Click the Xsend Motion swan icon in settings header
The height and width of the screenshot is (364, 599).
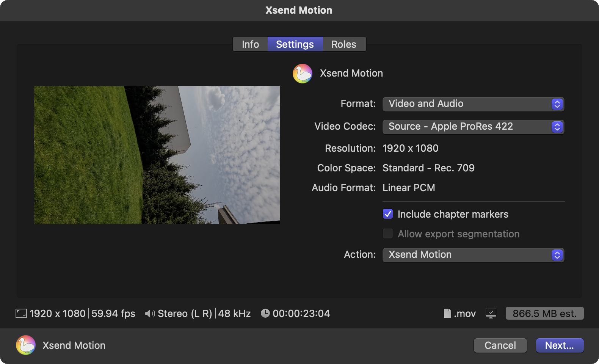click(x=302, y=74)
